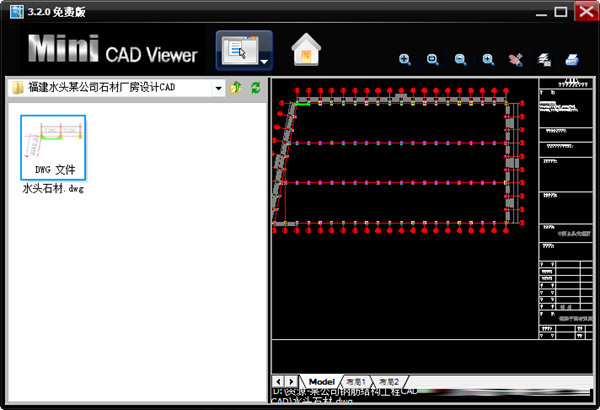Click the zoom window magnifier icon

point(433,59)
